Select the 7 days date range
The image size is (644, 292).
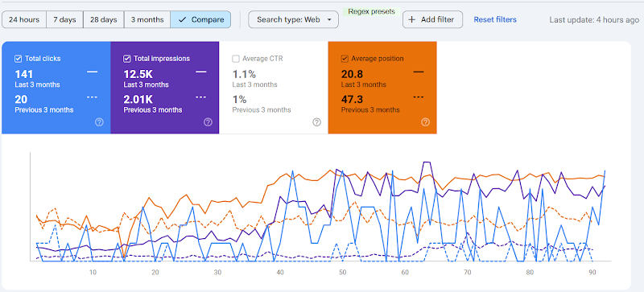tap(65, 20)
